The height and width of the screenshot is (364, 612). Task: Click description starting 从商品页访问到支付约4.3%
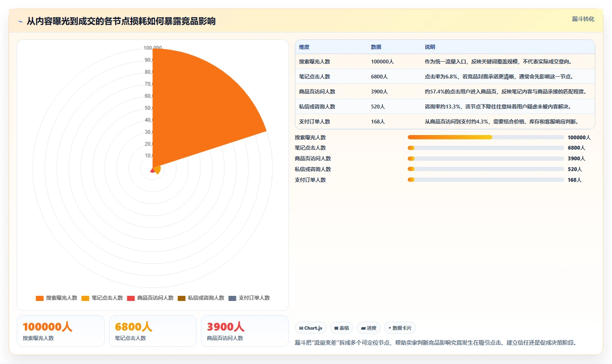(503, 122)
